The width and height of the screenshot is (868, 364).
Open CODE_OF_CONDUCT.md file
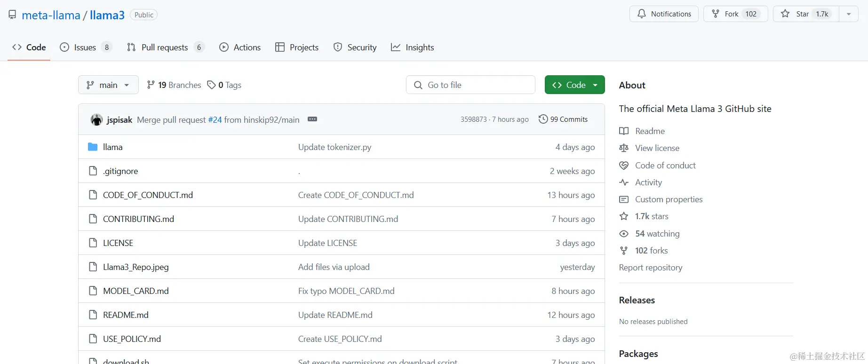tap(148, 195)
